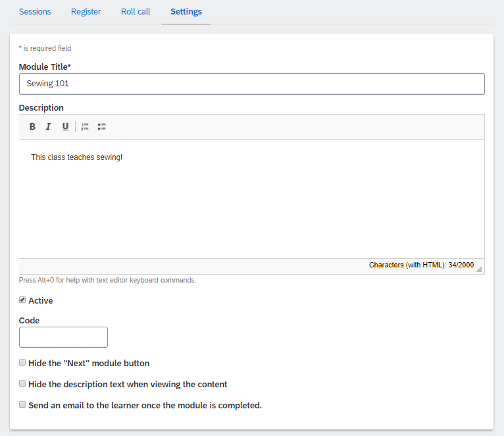The image size is (504, 436).
Task: Insert a numbered list in description
Action: (x=85, y=126)
